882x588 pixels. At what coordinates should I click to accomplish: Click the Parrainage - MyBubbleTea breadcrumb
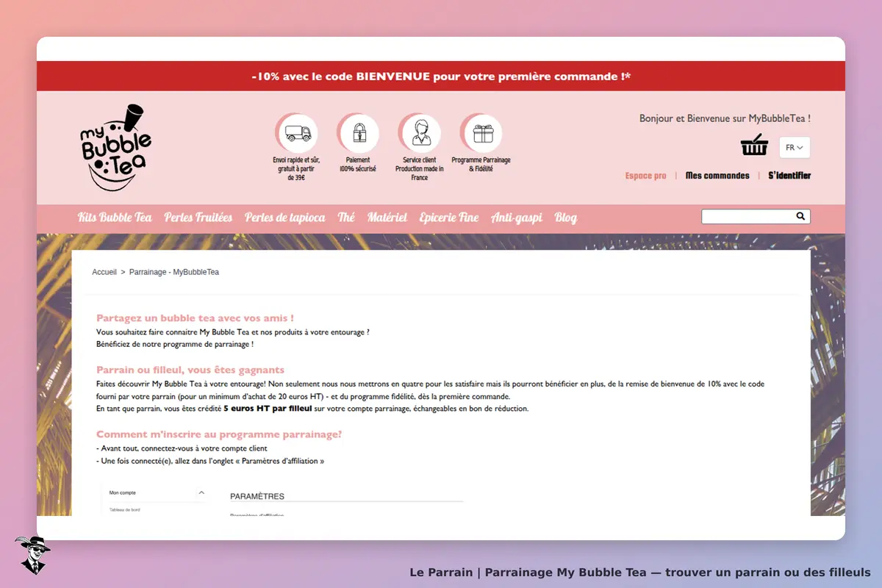174,272
